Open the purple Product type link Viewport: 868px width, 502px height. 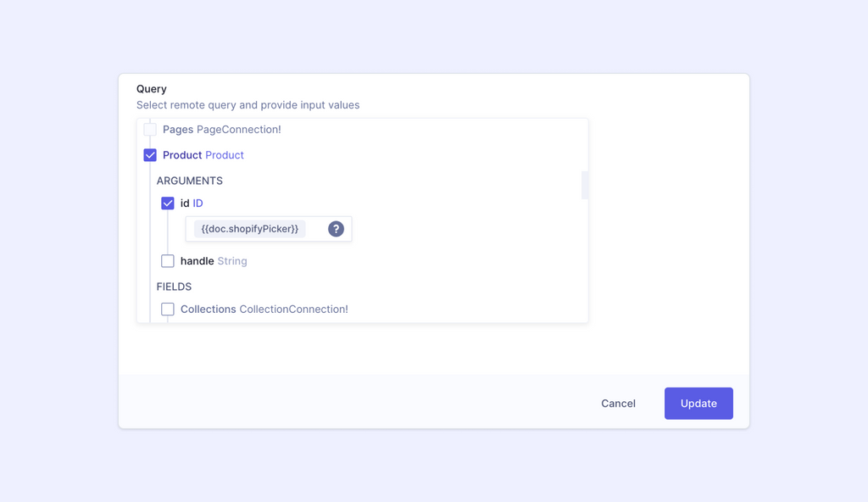click(224, 155)
